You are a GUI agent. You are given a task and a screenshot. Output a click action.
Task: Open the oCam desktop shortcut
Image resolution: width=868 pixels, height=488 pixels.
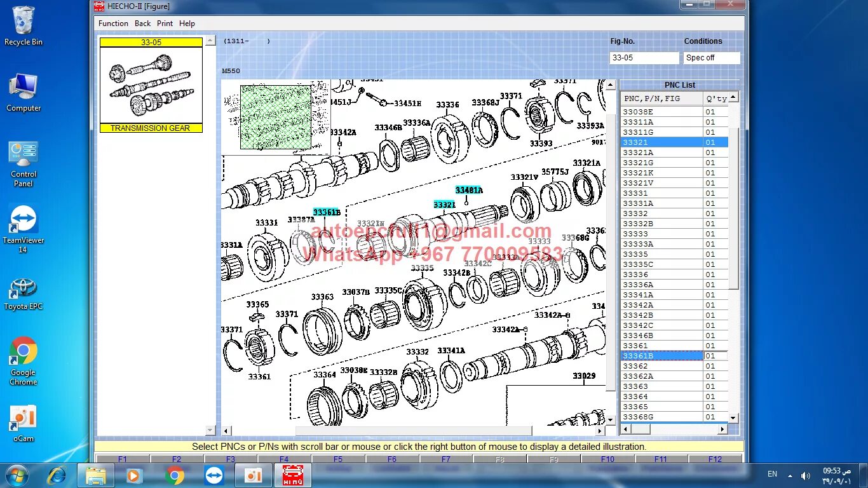pos(24,423)
